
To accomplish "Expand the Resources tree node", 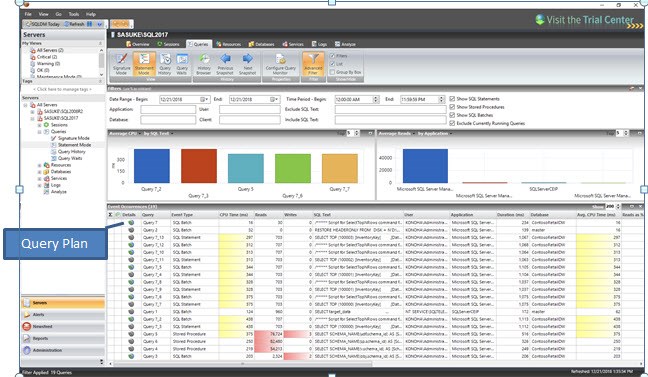I will [40, 165].
